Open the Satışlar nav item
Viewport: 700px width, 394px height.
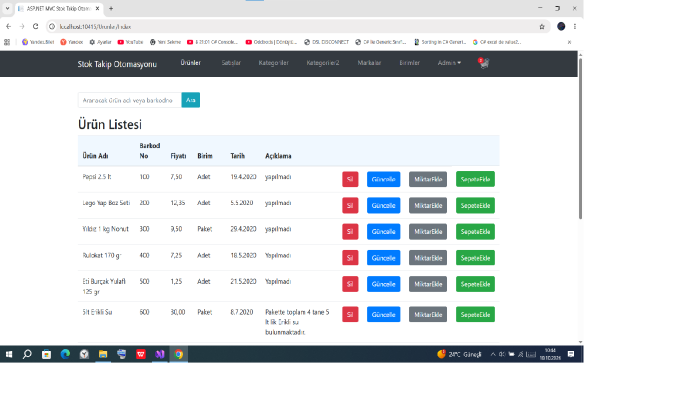[x=231, y=63]
